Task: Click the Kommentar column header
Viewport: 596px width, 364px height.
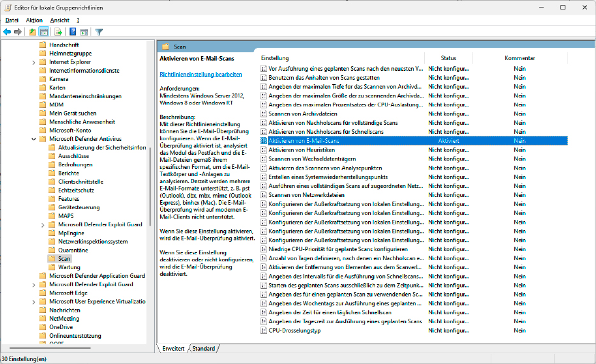Action: (x=519, y=58)
